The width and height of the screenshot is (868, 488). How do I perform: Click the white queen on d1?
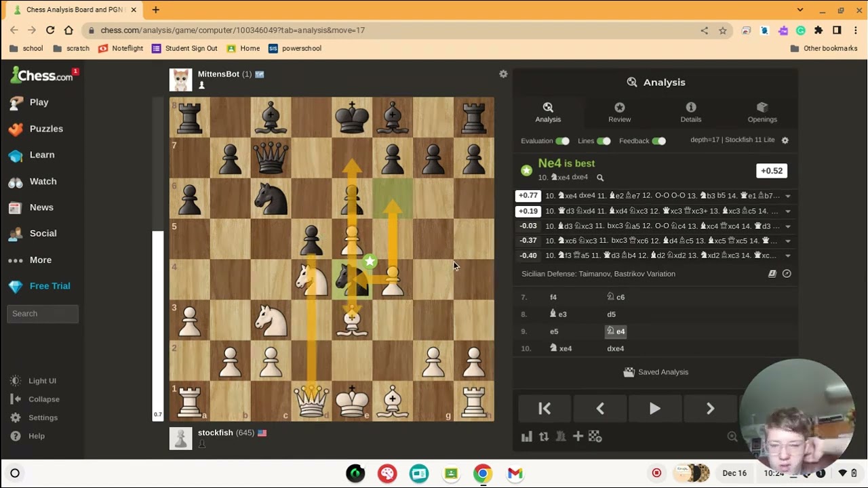[311, 401]
